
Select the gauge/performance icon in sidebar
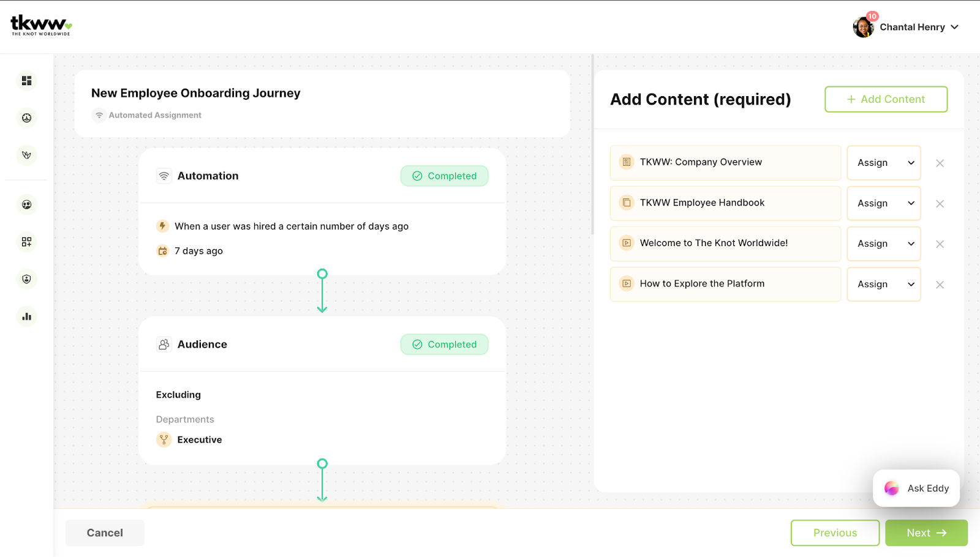26,118
